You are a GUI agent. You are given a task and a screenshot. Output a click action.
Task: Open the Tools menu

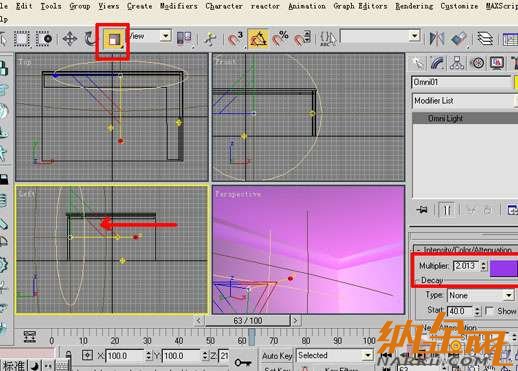coord(51,6)
